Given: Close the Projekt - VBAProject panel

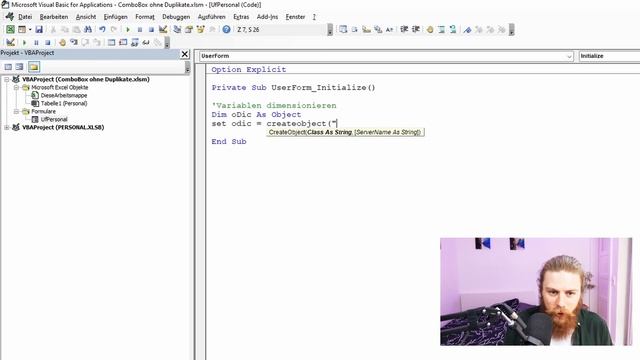Looking at the screenshot, I should 184,54.
